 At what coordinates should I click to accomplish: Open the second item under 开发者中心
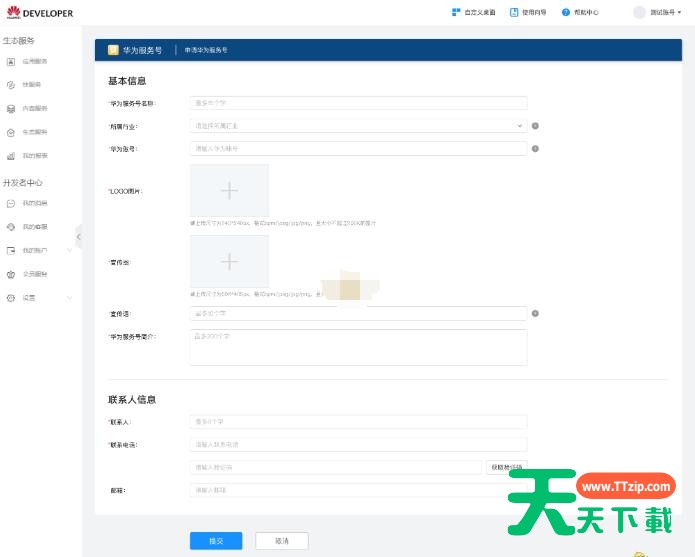coord(27,227)
